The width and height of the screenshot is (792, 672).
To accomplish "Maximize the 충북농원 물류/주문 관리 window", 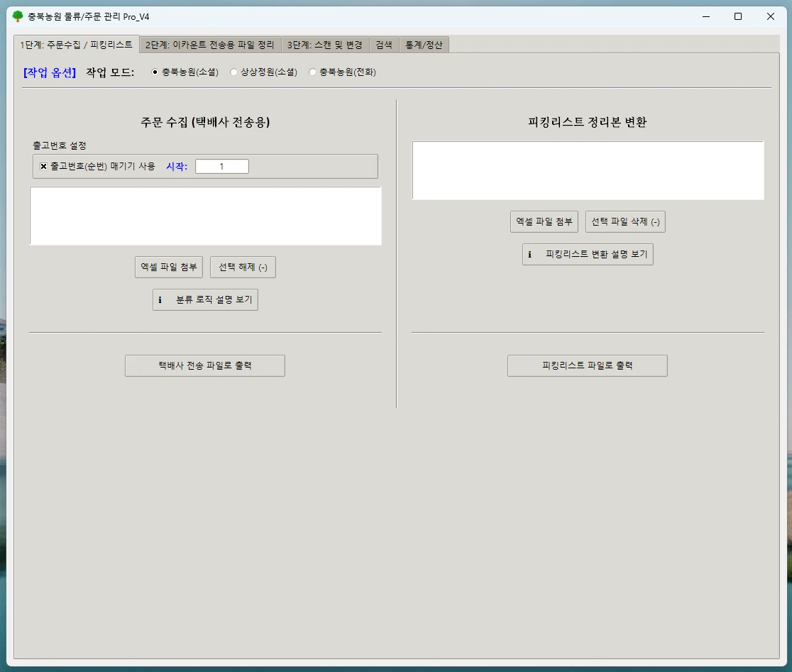I will tap(738, 16).
